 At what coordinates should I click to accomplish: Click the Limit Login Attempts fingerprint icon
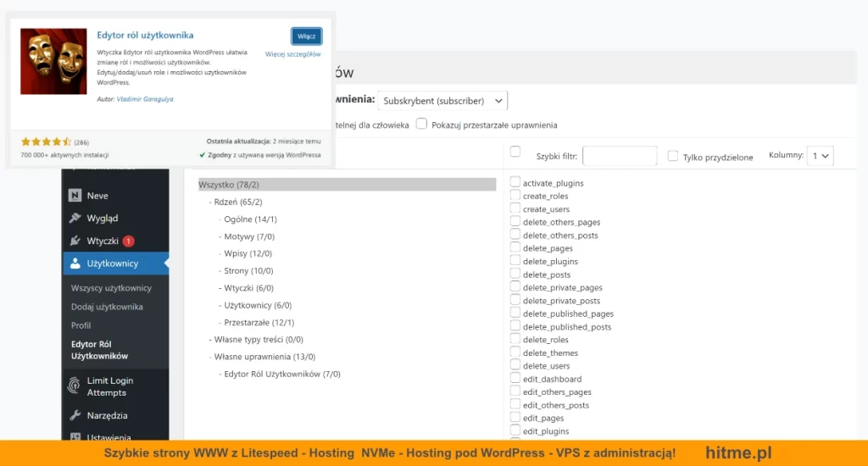pos(75,386)
